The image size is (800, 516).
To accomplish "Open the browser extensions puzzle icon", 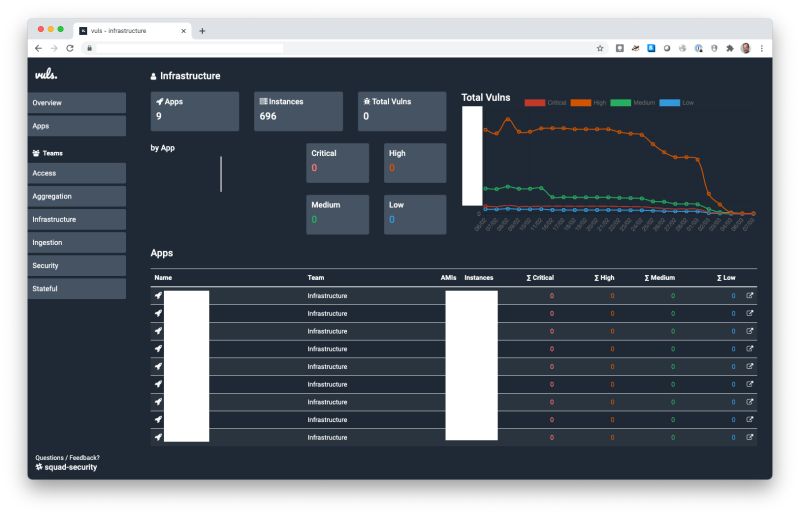I will pos(730,48).
